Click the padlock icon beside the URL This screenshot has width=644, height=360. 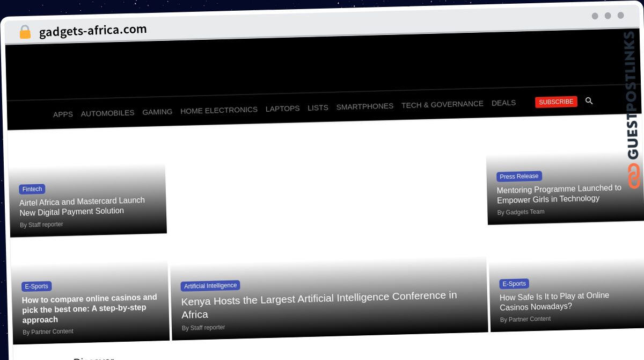(x=25, y=32)
